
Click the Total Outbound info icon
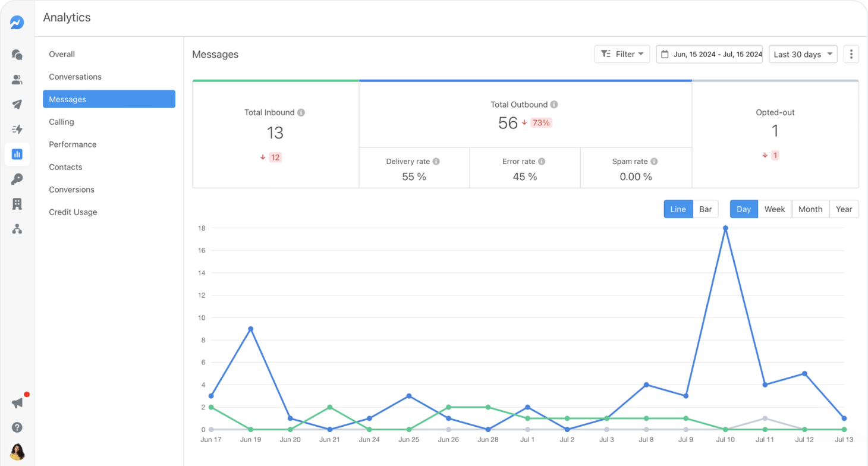coord(554,105)
